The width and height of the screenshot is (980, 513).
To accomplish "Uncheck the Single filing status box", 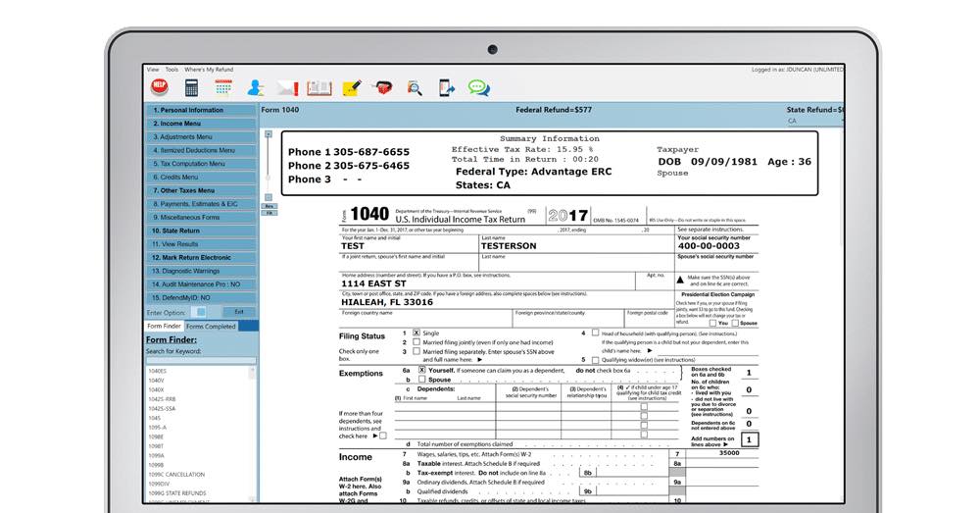I will pos(416,333).
